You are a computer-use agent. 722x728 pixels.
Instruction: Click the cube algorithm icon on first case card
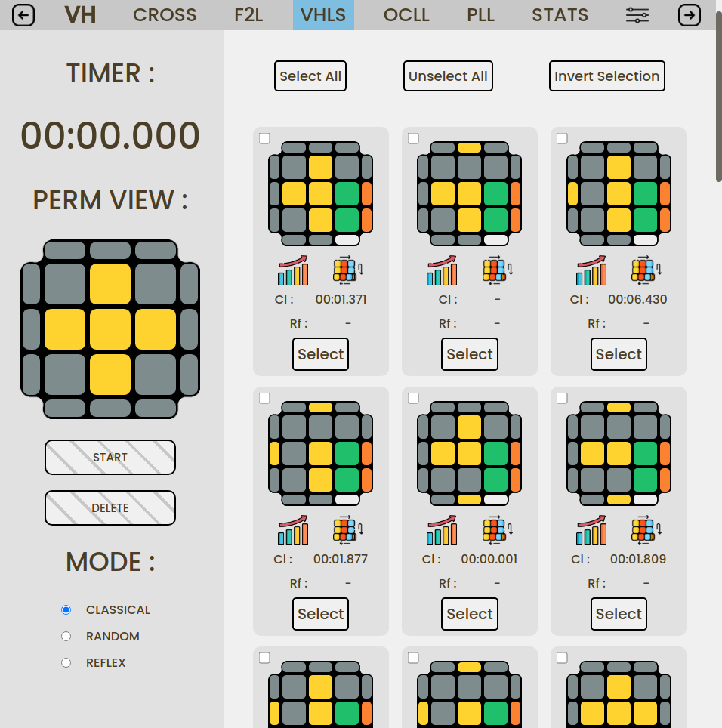(x=348, y=270)
